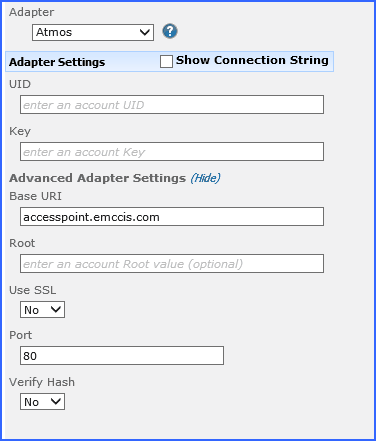Click the Adapter Settings header bar
This screenshot has width=376, height=441.
pyautogui.click(x=169, y=61)
